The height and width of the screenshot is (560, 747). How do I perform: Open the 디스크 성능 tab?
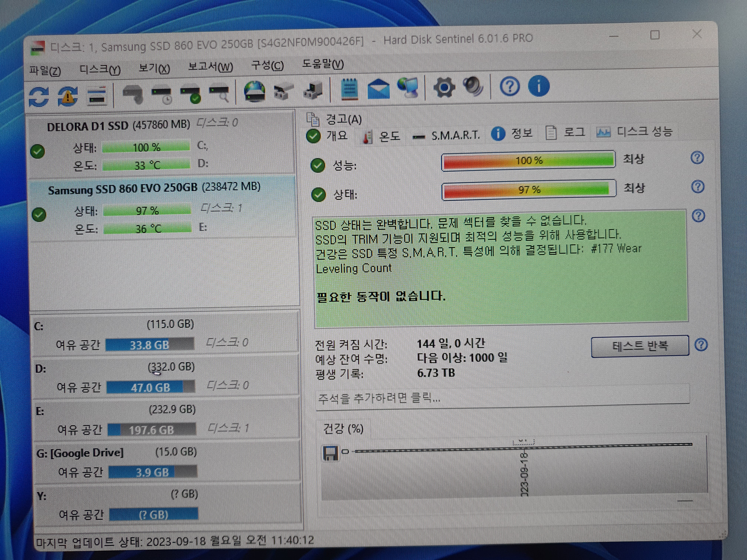(634, 131)
